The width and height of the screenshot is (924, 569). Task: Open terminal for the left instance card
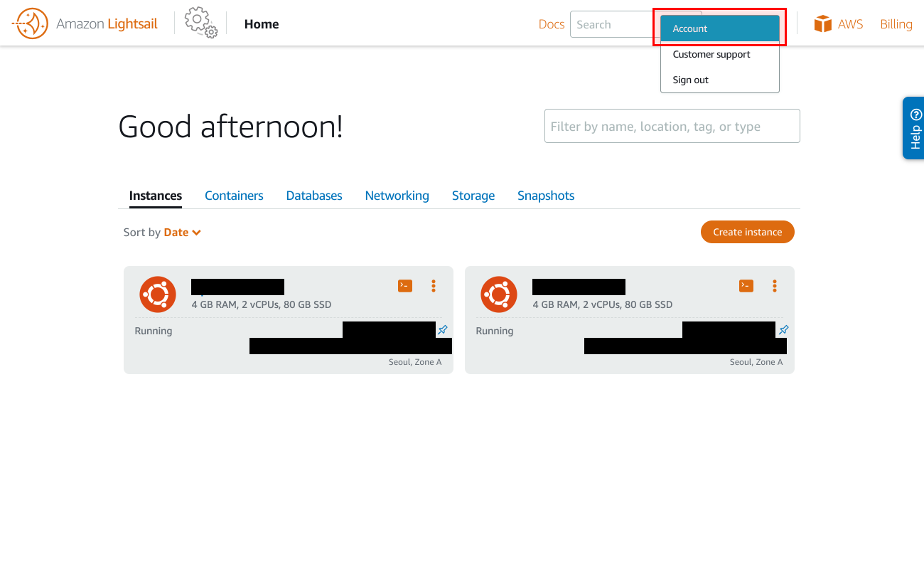[x=405, y=286]
